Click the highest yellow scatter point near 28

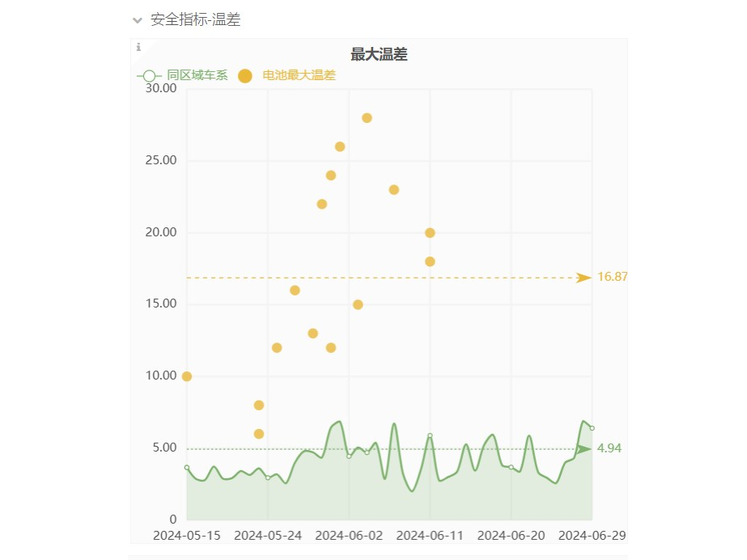367,117
